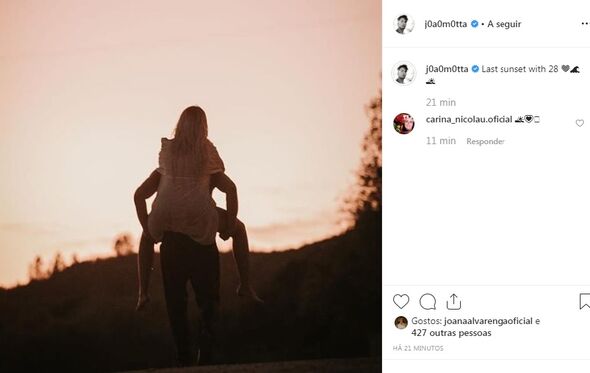Like the post with the heart icon
This screenshot has width=590, height=373.
(x=401, y=301)
